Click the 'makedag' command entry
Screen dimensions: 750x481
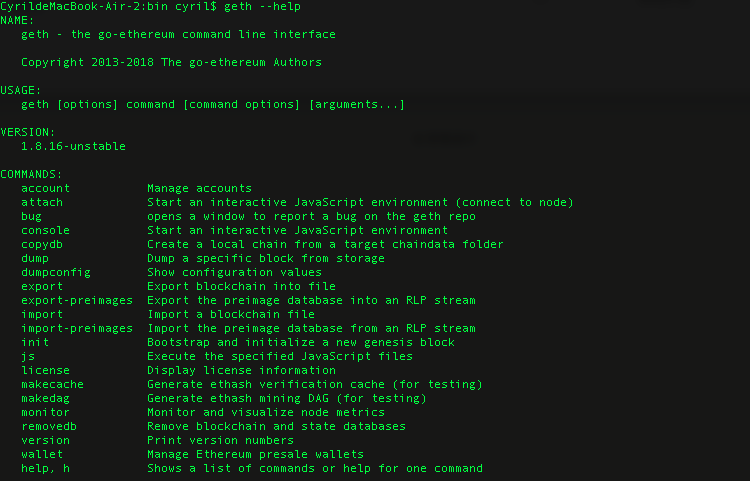pos(45,398)
